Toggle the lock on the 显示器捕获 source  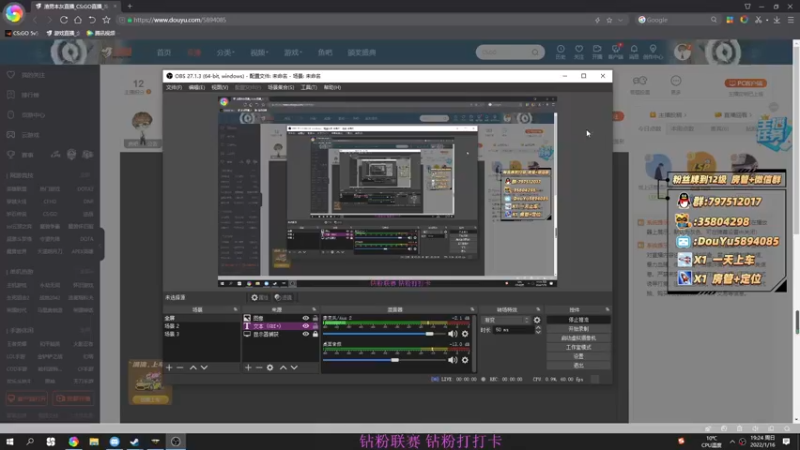pyautogui.click(x=315, y=334)
